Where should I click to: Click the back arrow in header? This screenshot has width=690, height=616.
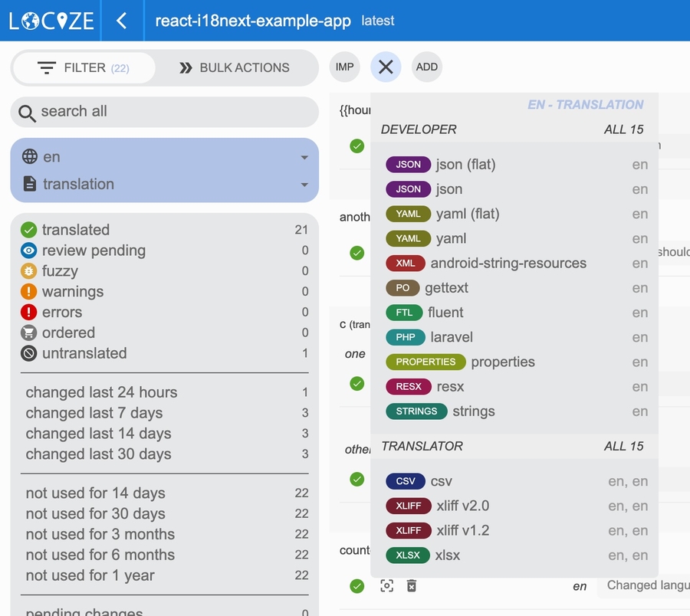point(121,21)
